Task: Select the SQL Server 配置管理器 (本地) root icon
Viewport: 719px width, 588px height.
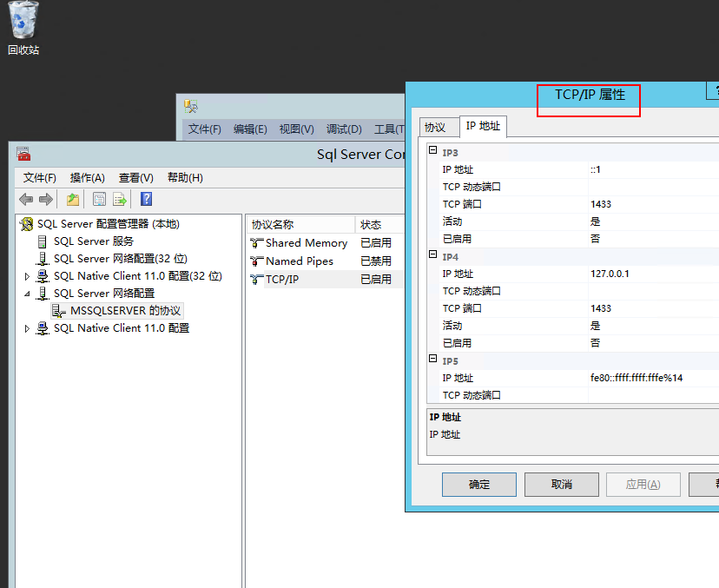Action: [x=27, y=224]
